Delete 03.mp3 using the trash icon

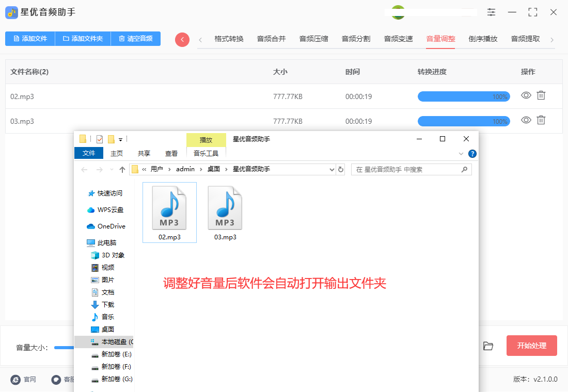coord(541,120)
